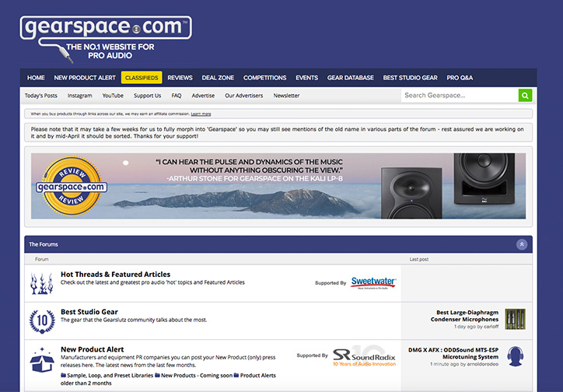563x392 pixels.
Task: Click username carloff in last post
Action: (x=491, y=327)
